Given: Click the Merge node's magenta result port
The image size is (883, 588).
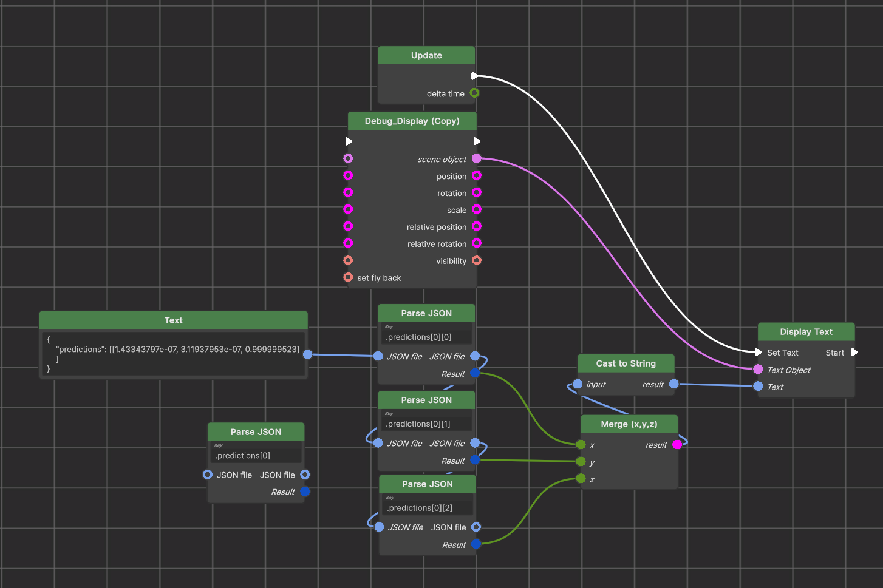Looking at the screenshot, I should pos(677,445).
